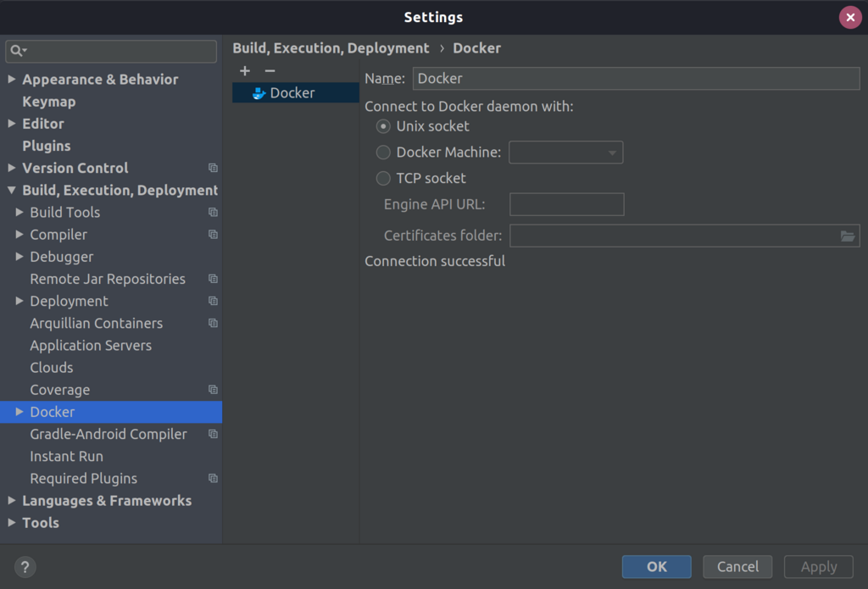Click Build, Execution, Deployment in the breadcrumb
Image resolution: width=868 pixels, height=589 pixels.
click(331, 48)
